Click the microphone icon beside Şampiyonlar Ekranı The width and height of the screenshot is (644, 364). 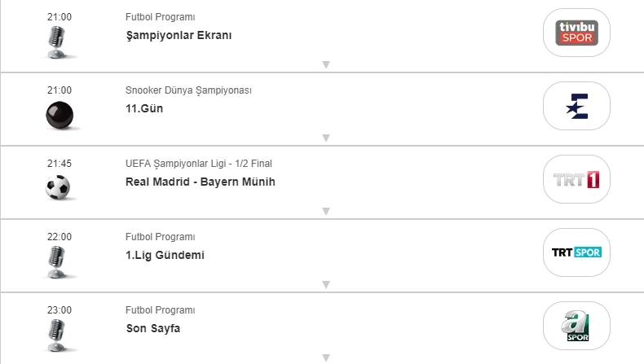pyautogui.click(x=57, y=42)
